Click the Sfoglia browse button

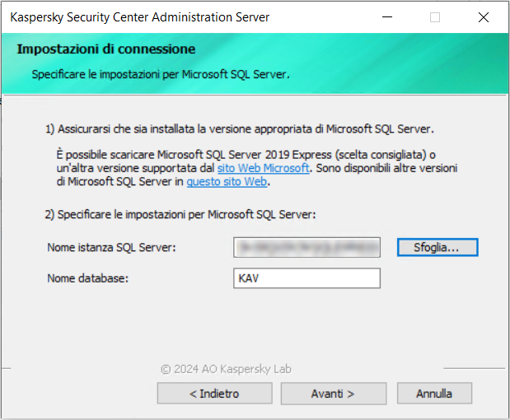(437, 247)
